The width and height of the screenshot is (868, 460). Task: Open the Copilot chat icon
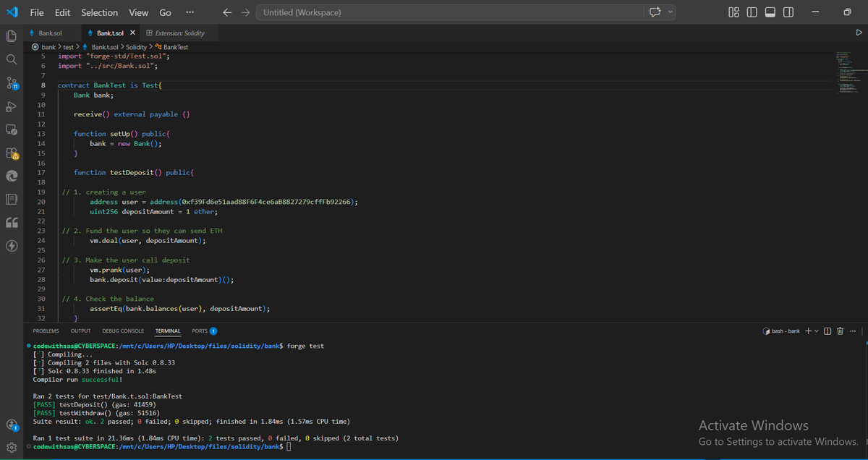656,12
